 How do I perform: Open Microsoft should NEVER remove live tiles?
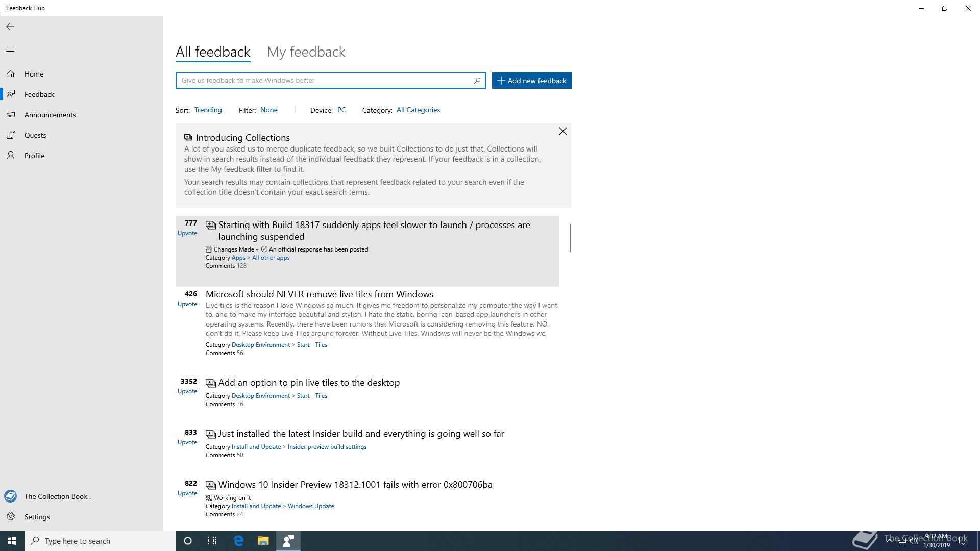tap(320, 294)
